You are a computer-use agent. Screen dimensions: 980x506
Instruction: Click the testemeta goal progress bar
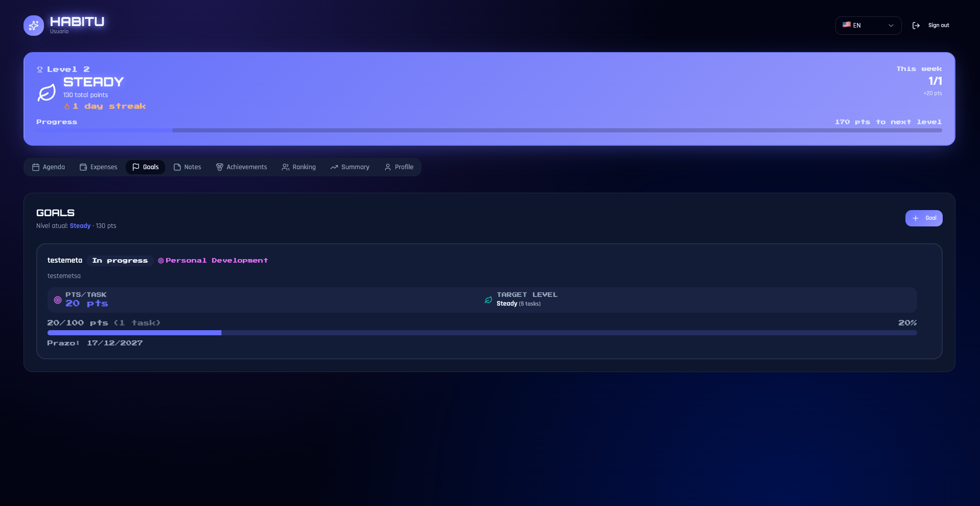(482, 333)
